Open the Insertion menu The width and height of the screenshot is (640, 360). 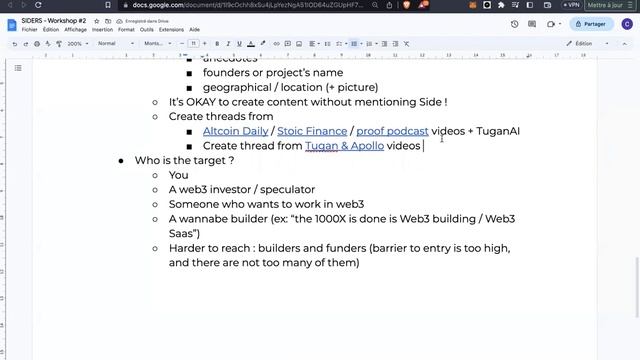(102, 30)
